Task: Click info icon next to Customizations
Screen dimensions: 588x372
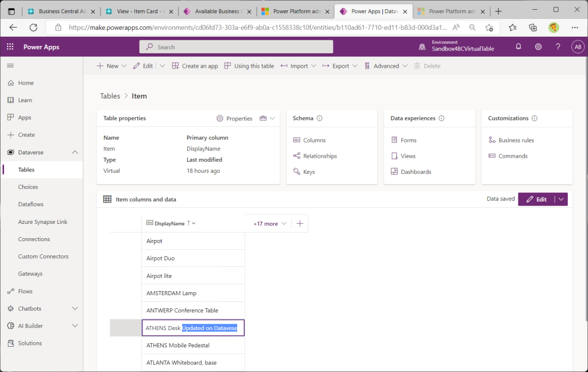Action: [x=535, y=118]
